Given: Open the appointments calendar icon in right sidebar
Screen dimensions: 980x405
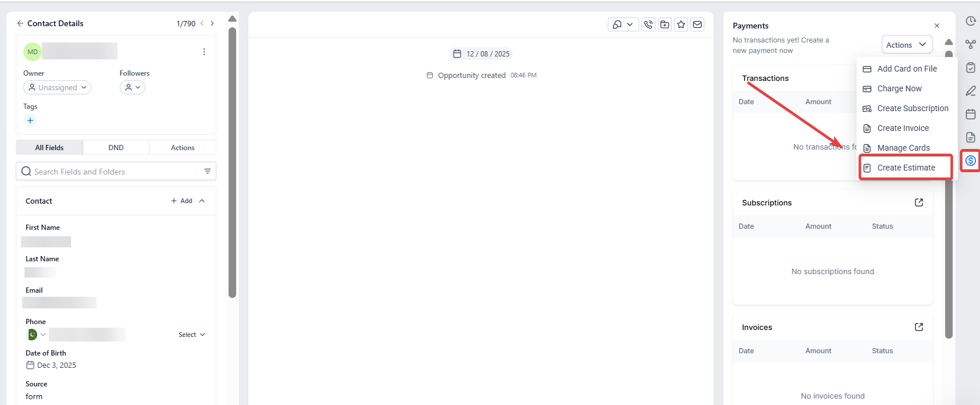Looking at the screenshot, I should tap(971, 114).
